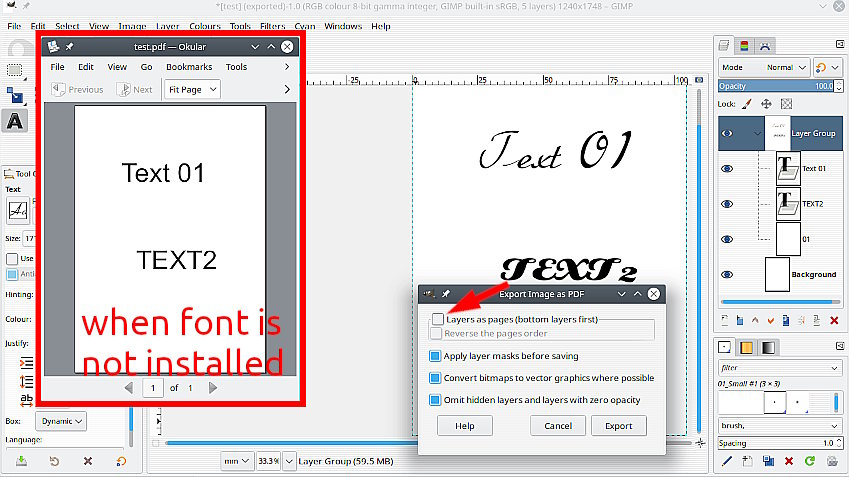This screenshot has height=477, width=849.
Task: Hide the Layer Group via eye icon
Action: 727,133
